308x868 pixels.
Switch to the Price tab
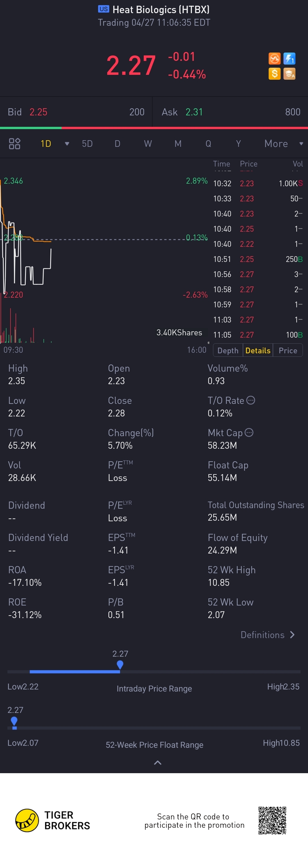(288, 350)
